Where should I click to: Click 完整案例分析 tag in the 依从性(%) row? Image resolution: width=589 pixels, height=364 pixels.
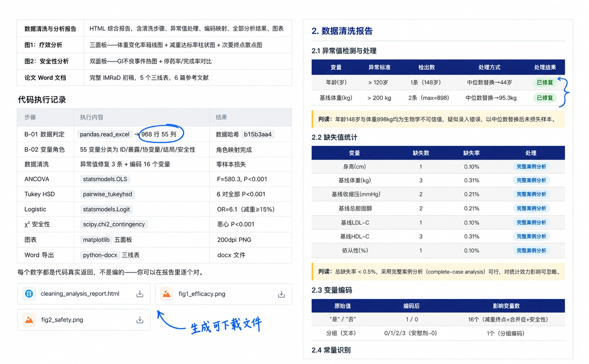point(531,250)
